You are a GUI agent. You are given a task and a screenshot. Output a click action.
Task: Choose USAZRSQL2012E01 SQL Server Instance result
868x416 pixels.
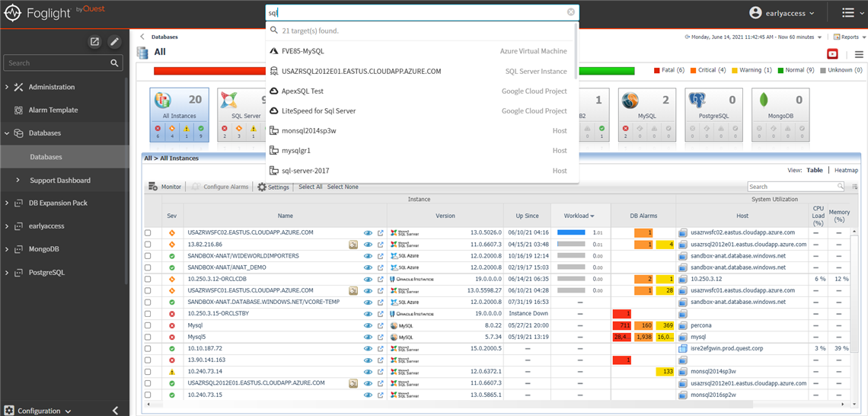[422, 71]
